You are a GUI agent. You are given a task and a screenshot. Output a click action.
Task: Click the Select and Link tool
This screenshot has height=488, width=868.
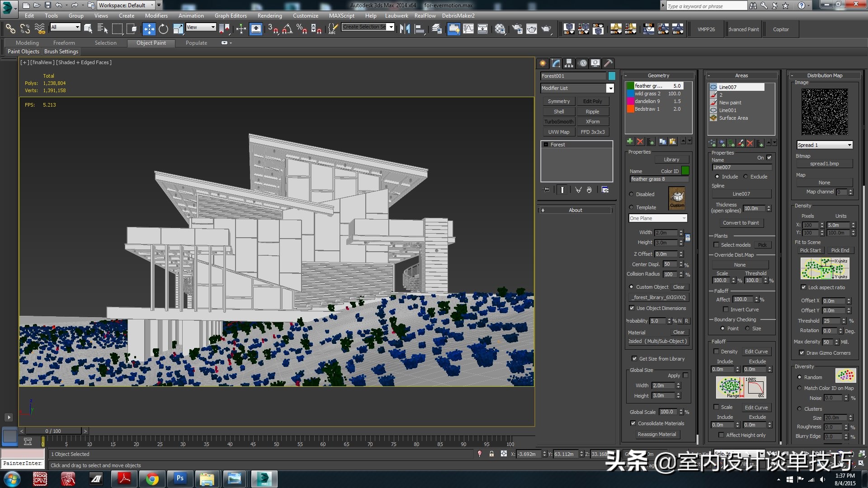[10, 29]
